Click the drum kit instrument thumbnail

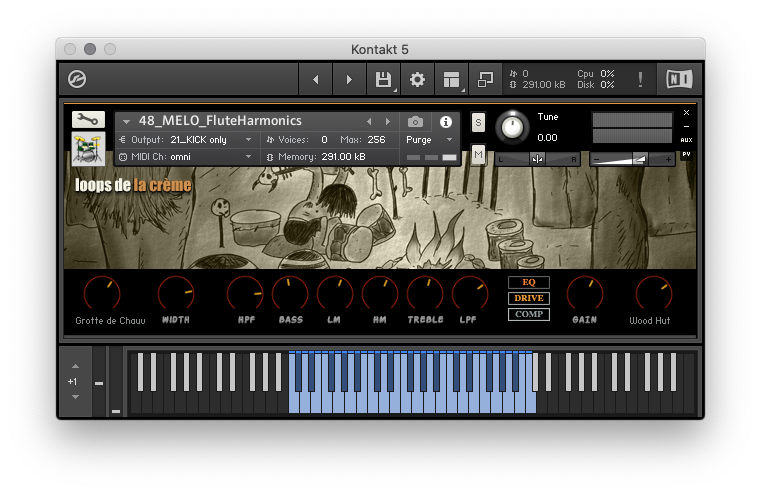tap(88, 148)
